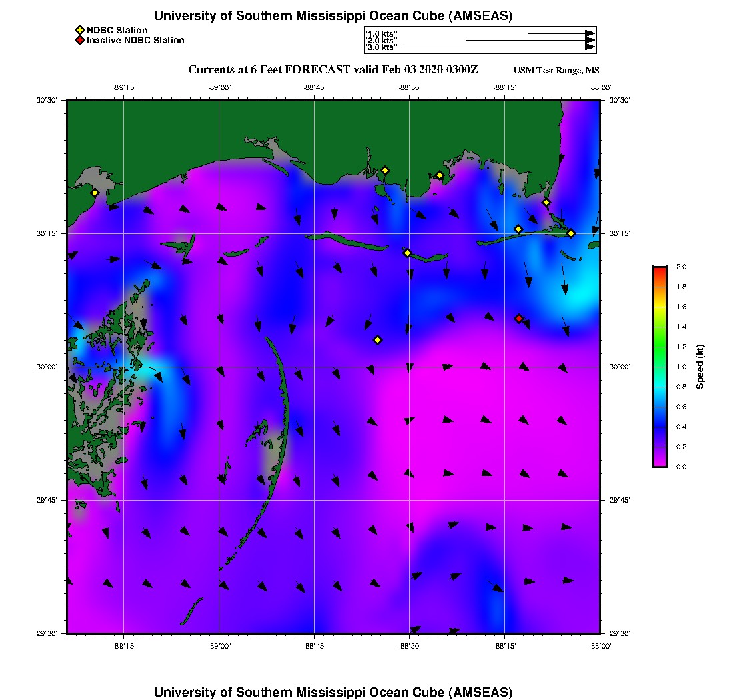Click the Inactive NDBC Station legend text
Screen dimensions: 733x700
[135, 41]
